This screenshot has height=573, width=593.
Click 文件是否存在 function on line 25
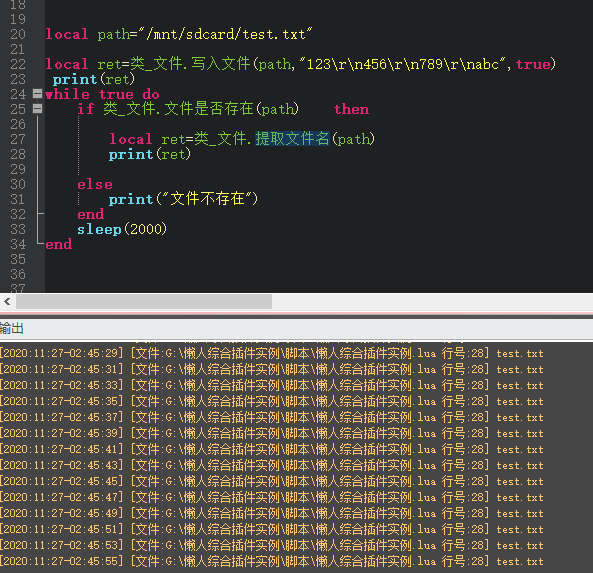pos(209,109)
